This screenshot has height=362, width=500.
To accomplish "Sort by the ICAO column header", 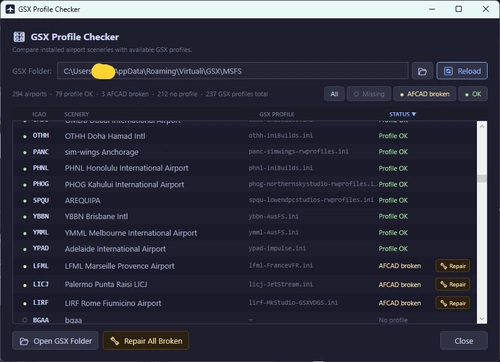I will pyautogui.click(x=39, y=114).
